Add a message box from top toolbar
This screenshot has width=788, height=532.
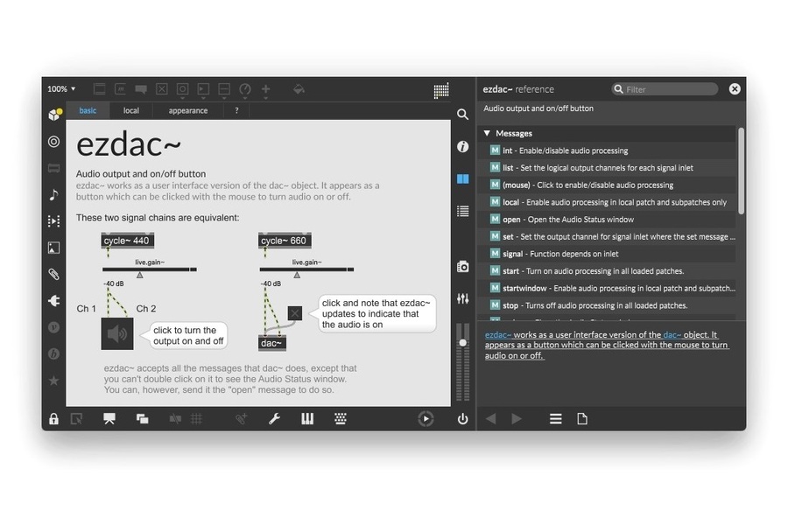coord(121,89)
